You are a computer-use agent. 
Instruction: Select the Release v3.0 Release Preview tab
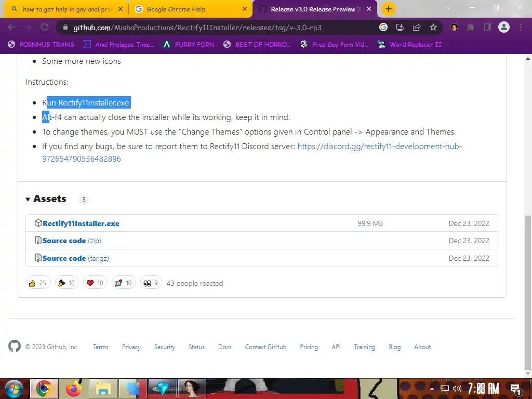(x=315, y=9)
